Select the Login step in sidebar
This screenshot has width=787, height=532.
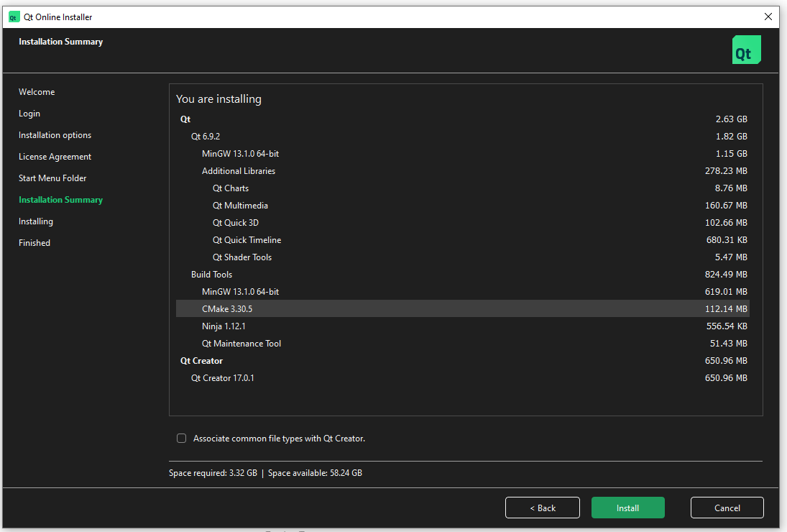point(29,114)
